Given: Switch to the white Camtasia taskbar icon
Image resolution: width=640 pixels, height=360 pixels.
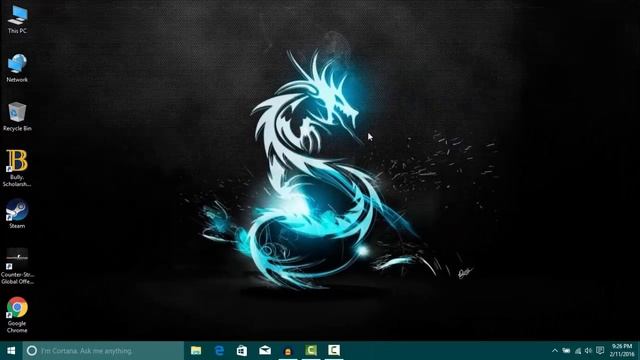Looking at the screenshot, I should pyautogui.click(x=334, y=351).
